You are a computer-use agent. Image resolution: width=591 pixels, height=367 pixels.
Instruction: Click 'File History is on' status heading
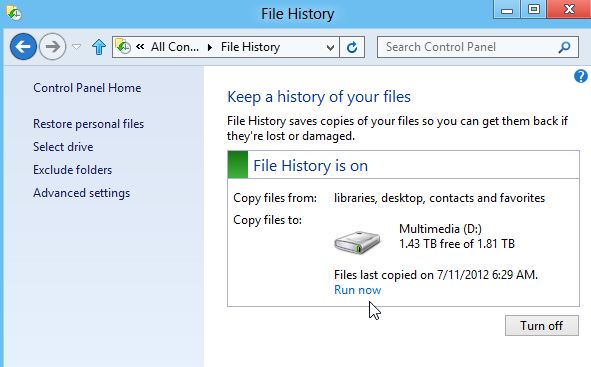(311, 165)
